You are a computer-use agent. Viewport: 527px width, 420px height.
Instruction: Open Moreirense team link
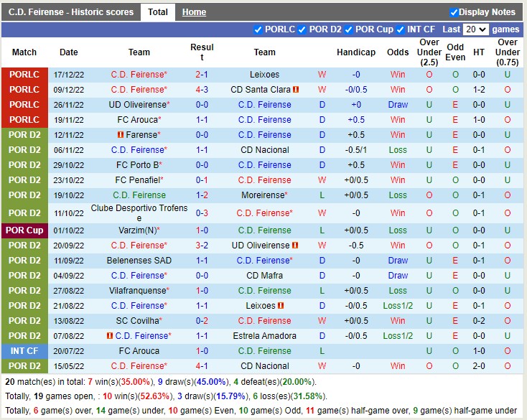pyautogui.click(x=264, y=195)
